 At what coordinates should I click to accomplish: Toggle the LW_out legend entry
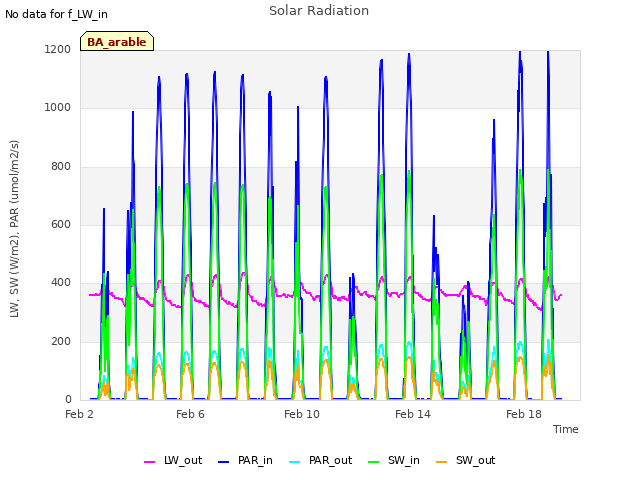coord(173,460)
